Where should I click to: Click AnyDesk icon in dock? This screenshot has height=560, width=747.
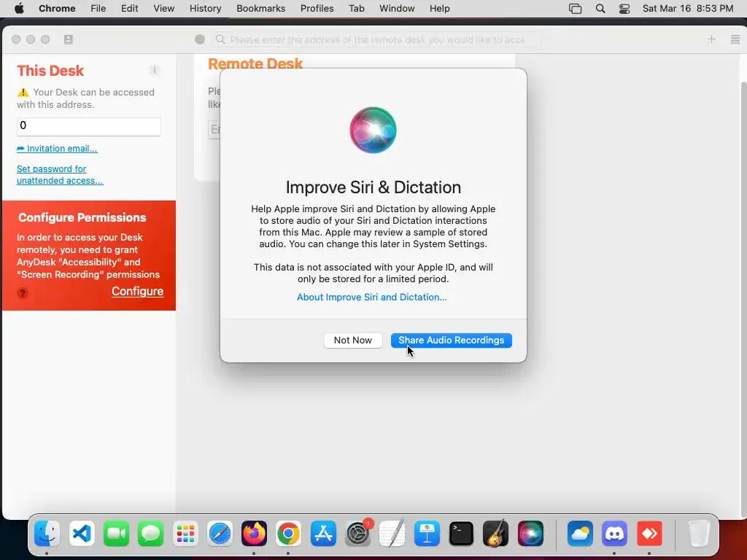[649, 533]
